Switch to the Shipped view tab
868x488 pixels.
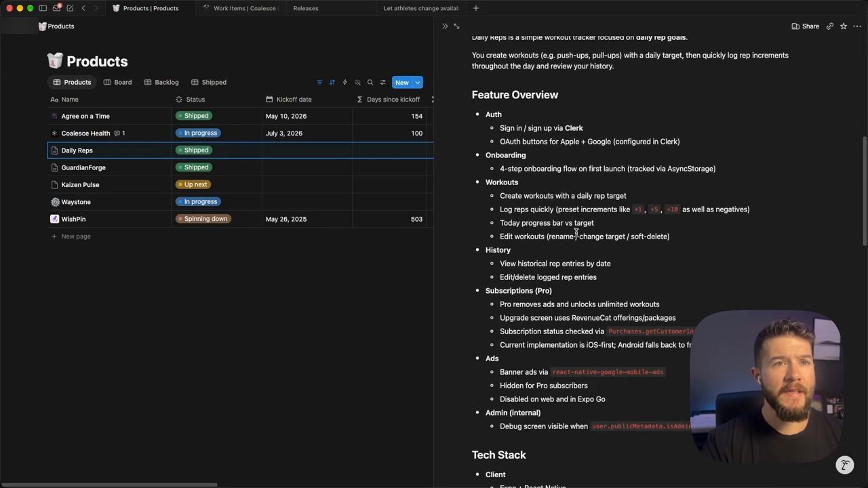(x=209, y=83)
